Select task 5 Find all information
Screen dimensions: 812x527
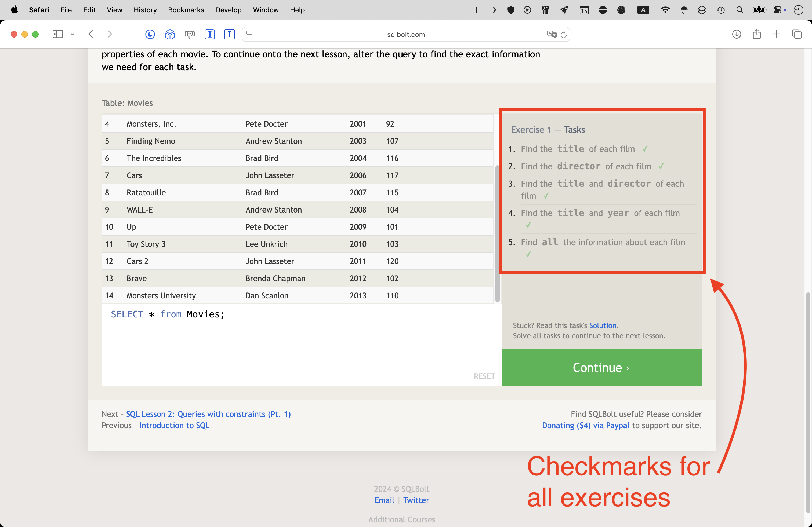tap(603, 242)
